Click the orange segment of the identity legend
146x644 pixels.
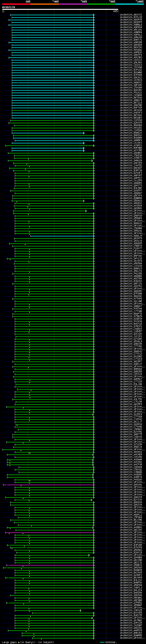point(45,4)
